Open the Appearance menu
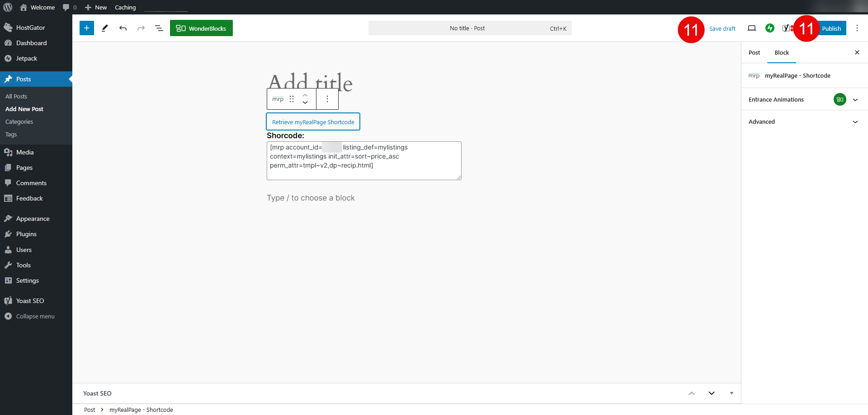Viewport: 868px width, 415px height. pyautogui.click(x=36, y=219)
